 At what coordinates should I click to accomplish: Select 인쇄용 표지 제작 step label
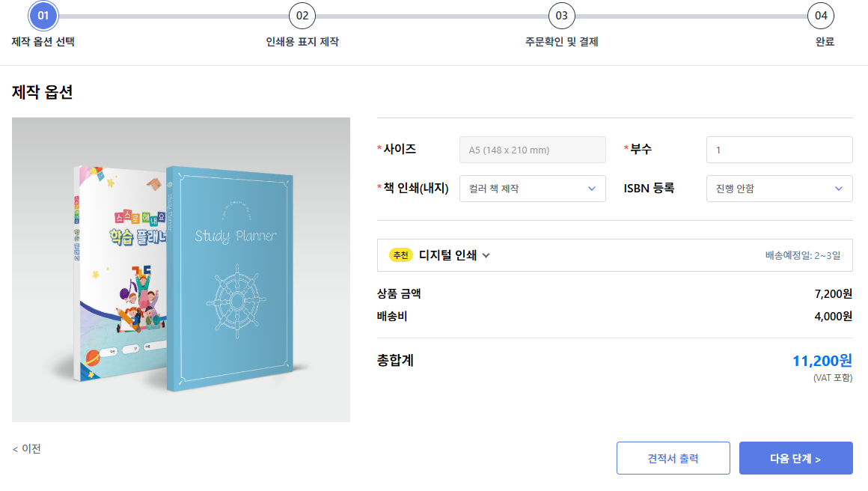tap(302, 42)
